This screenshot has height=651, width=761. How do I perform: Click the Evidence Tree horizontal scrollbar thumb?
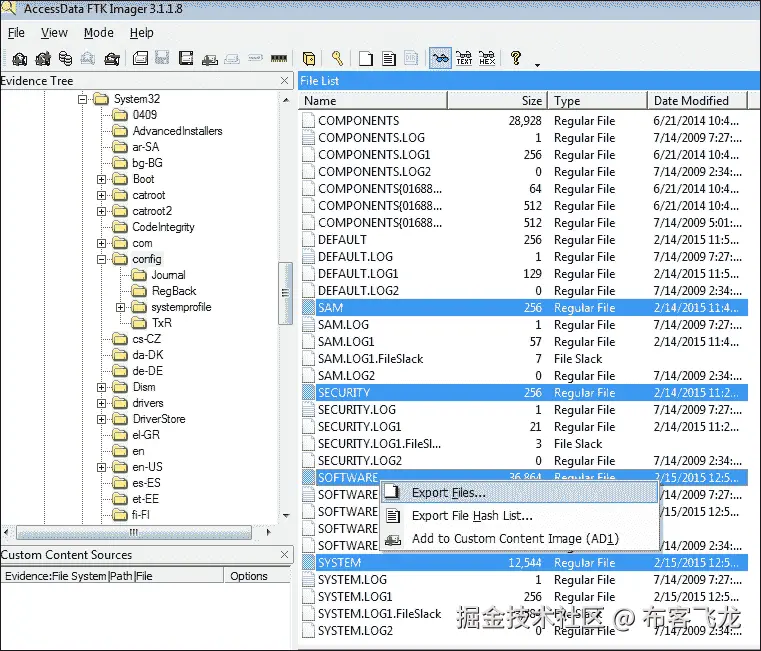pos(134,533)
